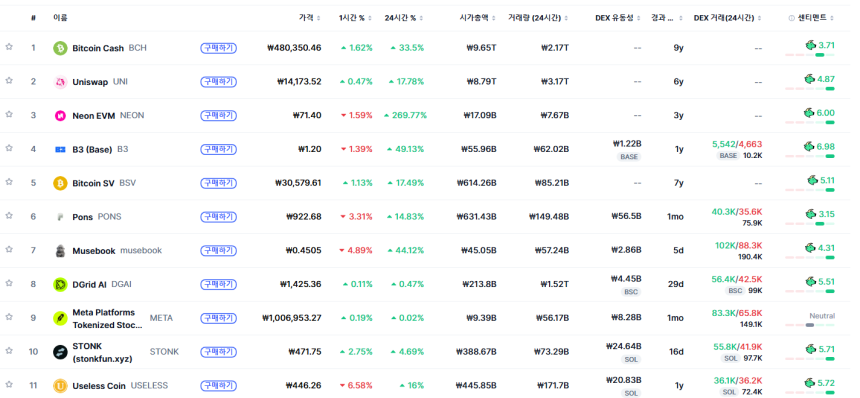Toggle the watchlist star for Neon EVM
The width and height of the screenshot is (860, 398).
(x=9, y=115)
